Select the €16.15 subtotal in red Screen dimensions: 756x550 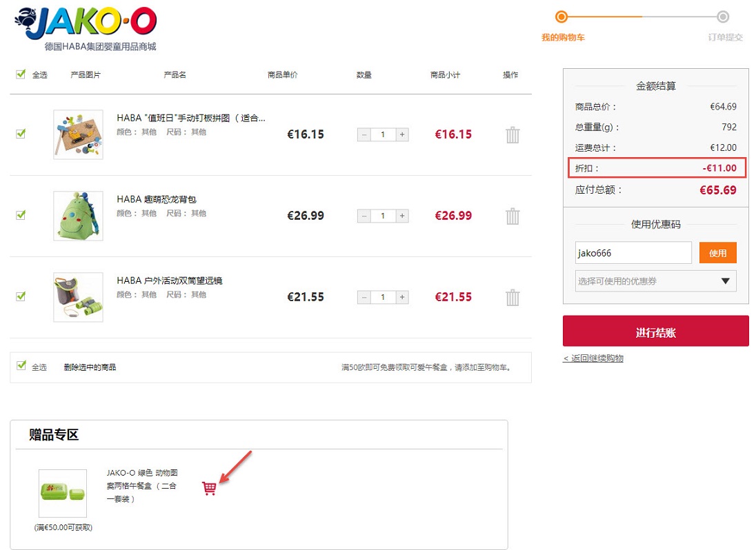453,134
